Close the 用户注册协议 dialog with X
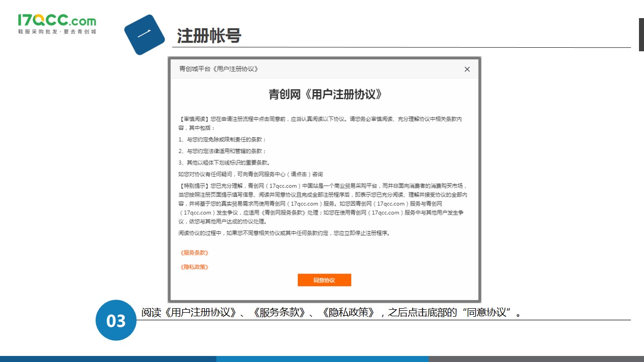The width and height of the screenshot is (644, 362). click(467, 69)
